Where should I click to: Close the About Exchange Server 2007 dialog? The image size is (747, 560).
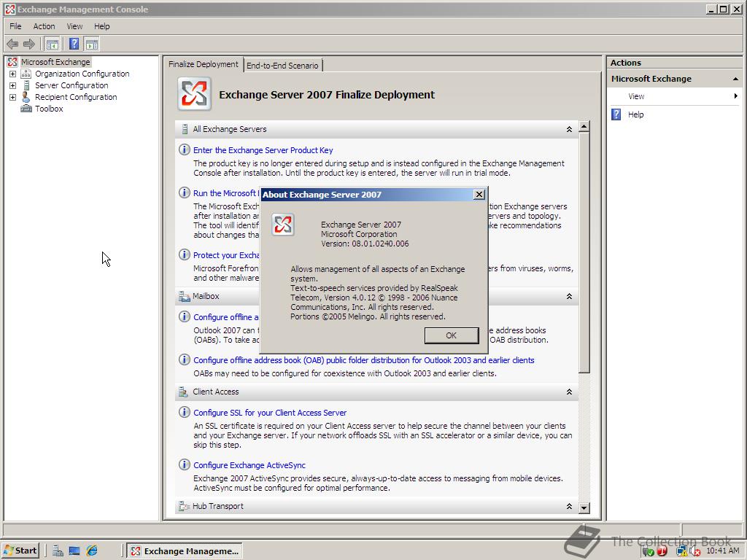pos(479,194)
